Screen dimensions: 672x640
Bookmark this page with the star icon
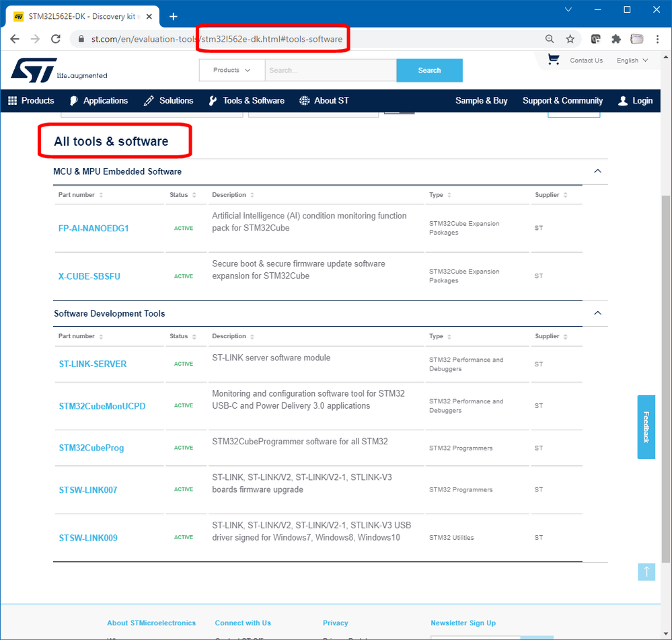pos(570,39)
